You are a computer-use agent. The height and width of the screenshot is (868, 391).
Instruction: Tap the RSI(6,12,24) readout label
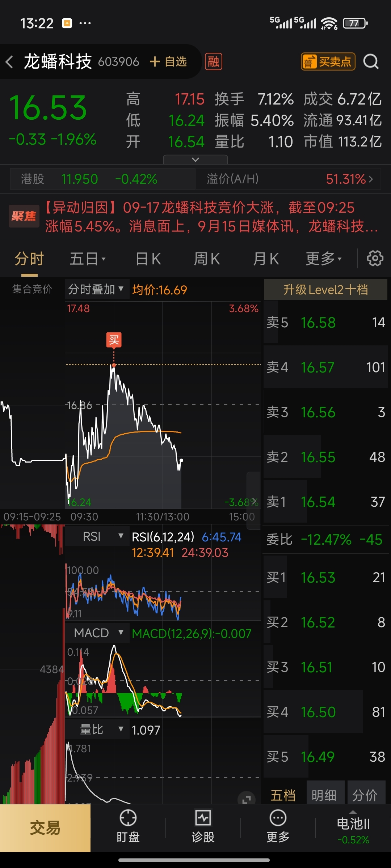(x=163, y=537)
